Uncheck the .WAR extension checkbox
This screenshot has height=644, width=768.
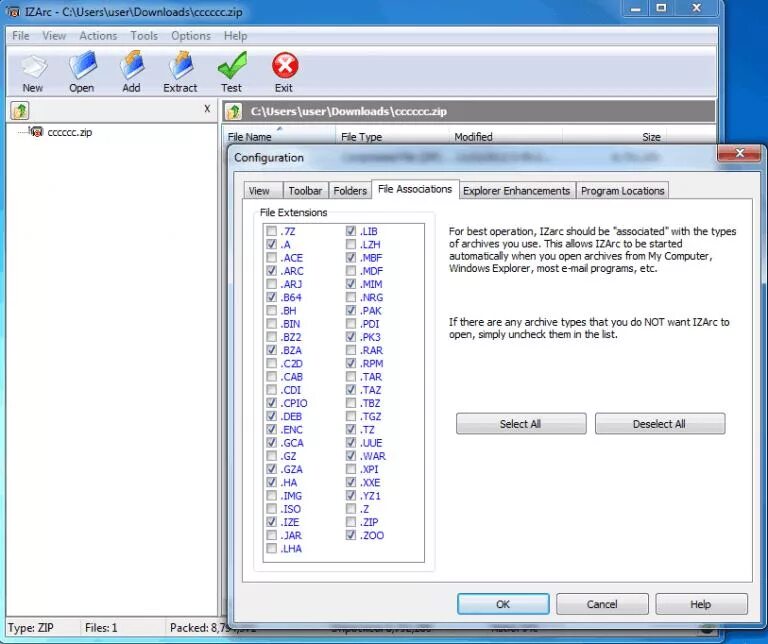[351, 456]
